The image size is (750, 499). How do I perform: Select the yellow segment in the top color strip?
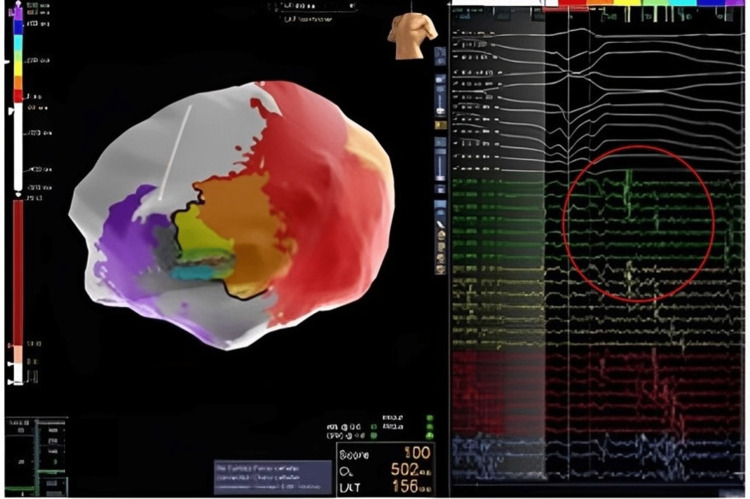[632, 4]
